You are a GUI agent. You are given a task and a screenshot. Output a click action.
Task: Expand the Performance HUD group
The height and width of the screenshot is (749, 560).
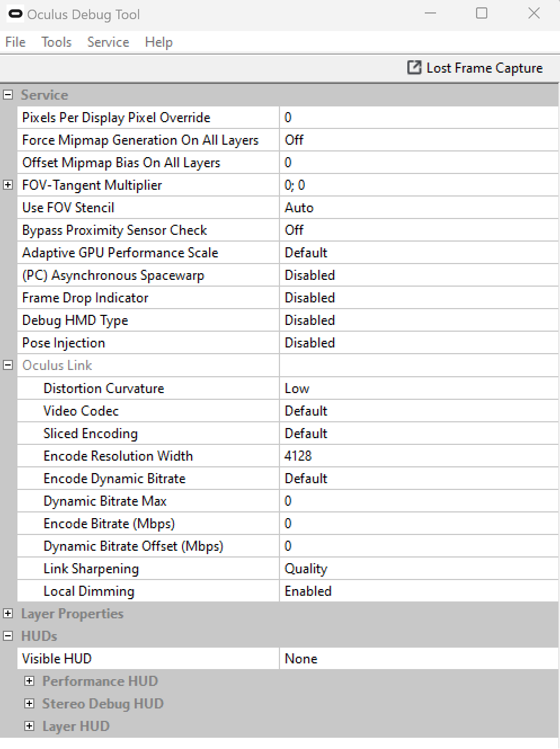(29, 681)
